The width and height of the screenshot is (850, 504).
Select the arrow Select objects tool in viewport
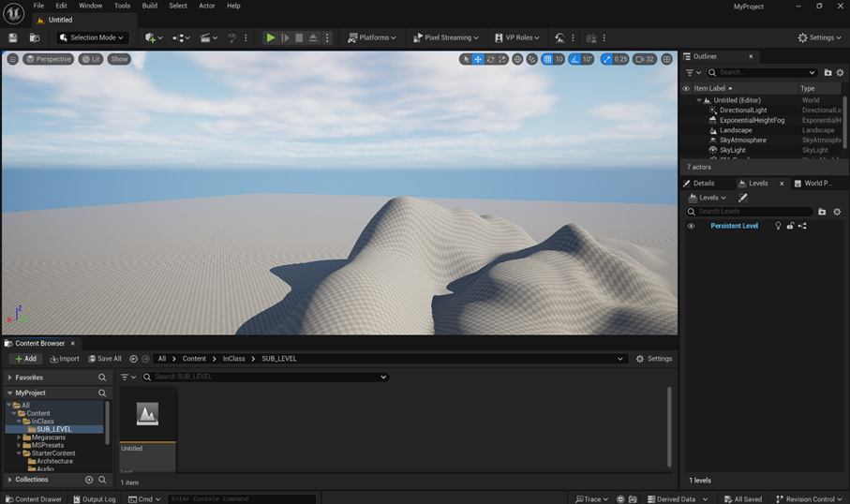pos(466,59)
